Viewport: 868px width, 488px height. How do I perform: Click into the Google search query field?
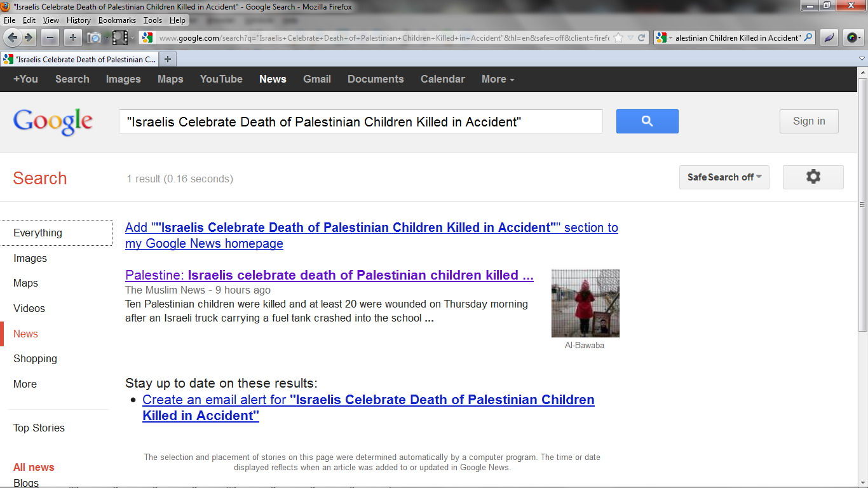coord(361,121)
